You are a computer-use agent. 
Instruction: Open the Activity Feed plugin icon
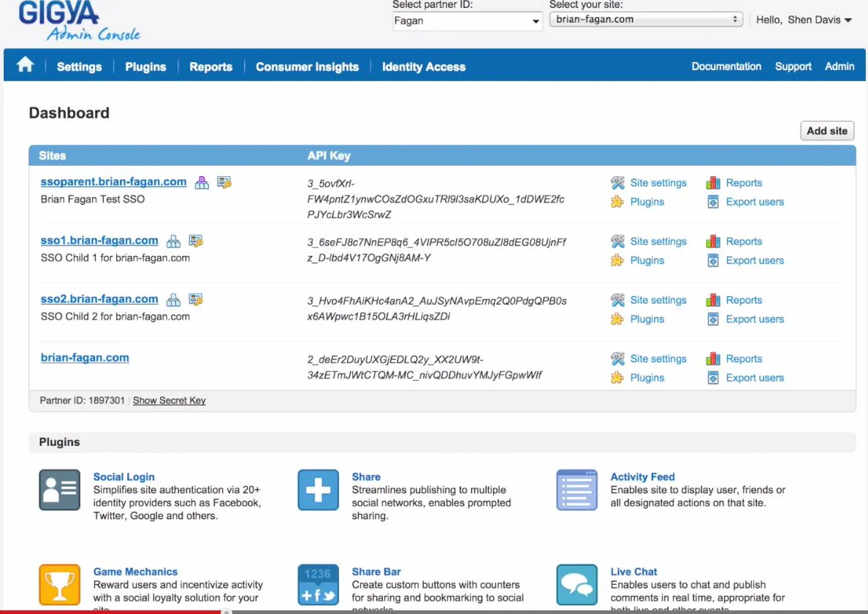[576, 490]
